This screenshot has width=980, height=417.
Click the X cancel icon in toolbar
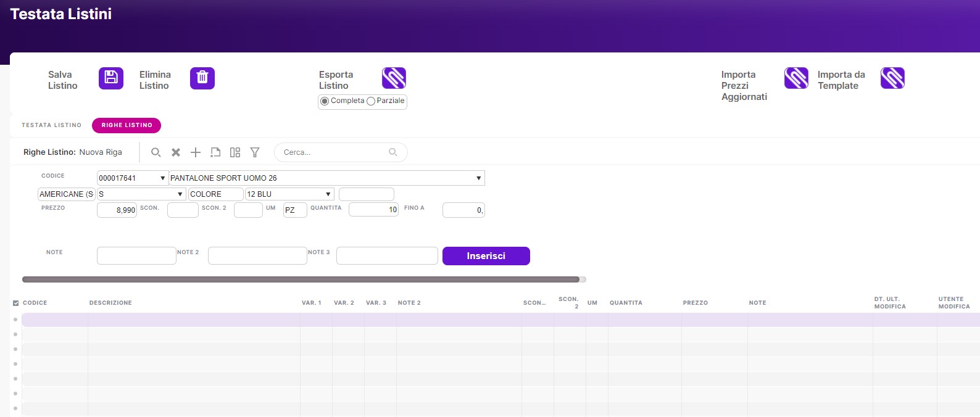click(x=176, y=152)
